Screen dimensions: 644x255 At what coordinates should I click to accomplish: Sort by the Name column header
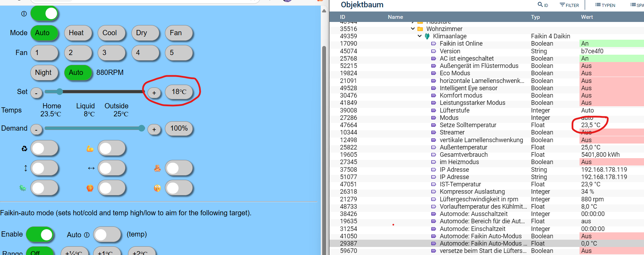[395, 17]
